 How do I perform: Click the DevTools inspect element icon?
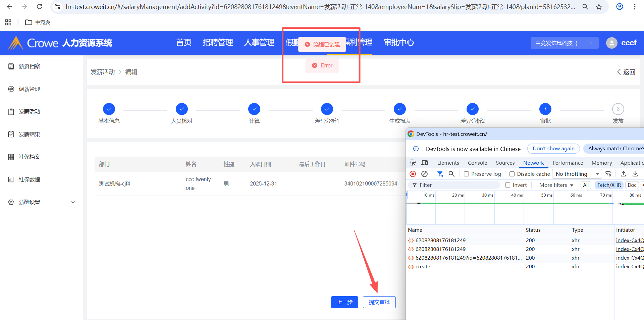(413, 163)
